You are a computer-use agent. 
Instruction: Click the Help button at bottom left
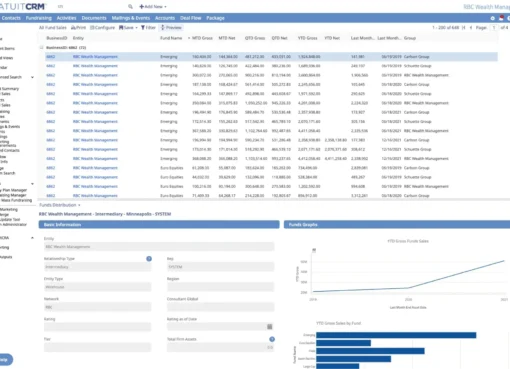[x=5, y=359]
